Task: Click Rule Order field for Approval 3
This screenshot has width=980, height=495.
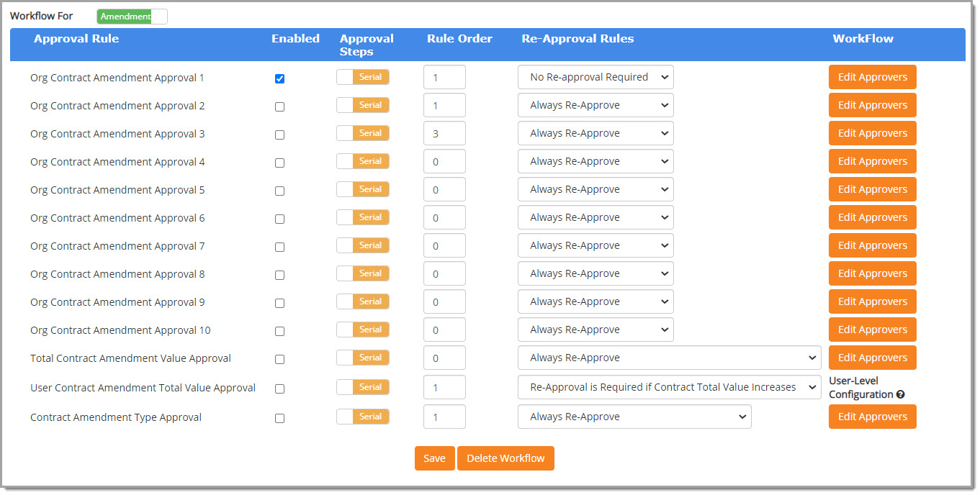Action: click(x=444, y=133)
